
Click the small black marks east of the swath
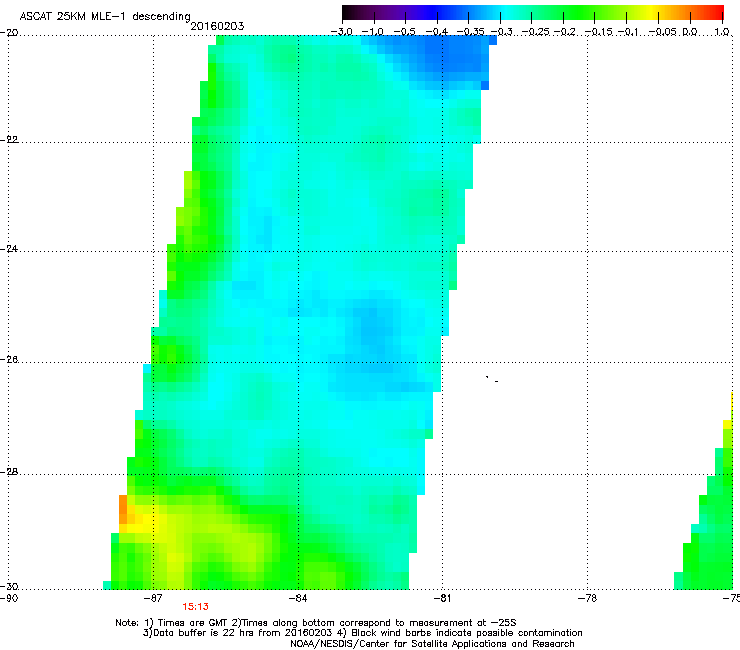click(x=492, y=379)
